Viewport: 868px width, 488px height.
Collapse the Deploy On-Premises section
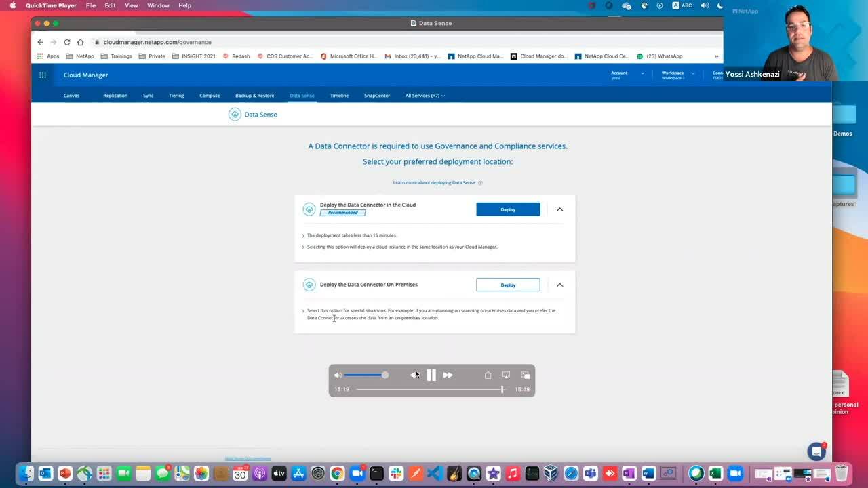pyautogui.click(x=559, y=285)
